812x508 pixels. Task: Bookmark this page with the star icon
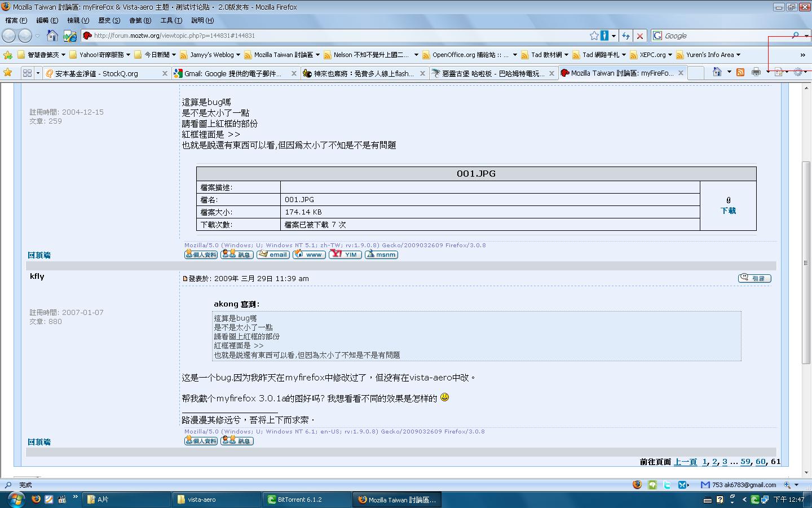594,36
